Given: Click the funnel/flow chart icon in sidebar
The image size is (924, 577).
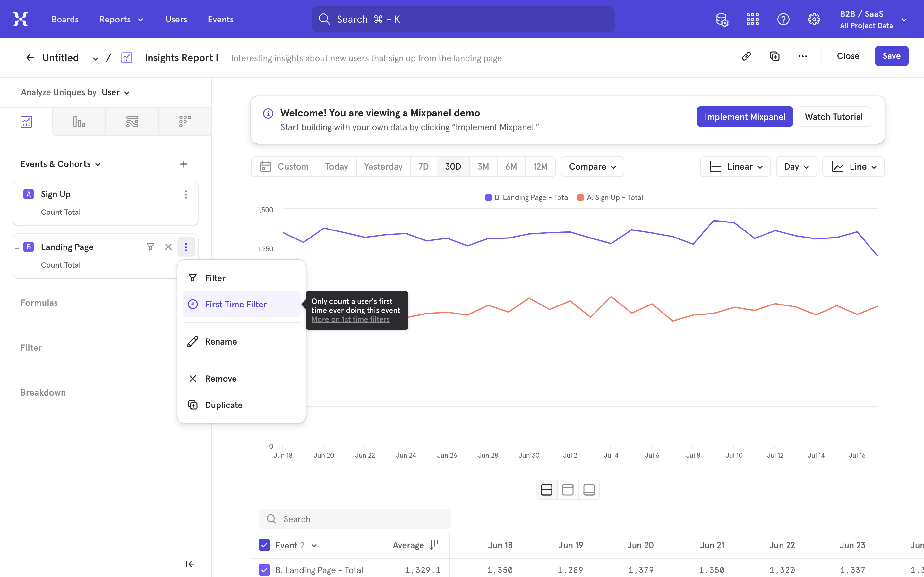Looking at the screenshot, I should tap(132, 121).
